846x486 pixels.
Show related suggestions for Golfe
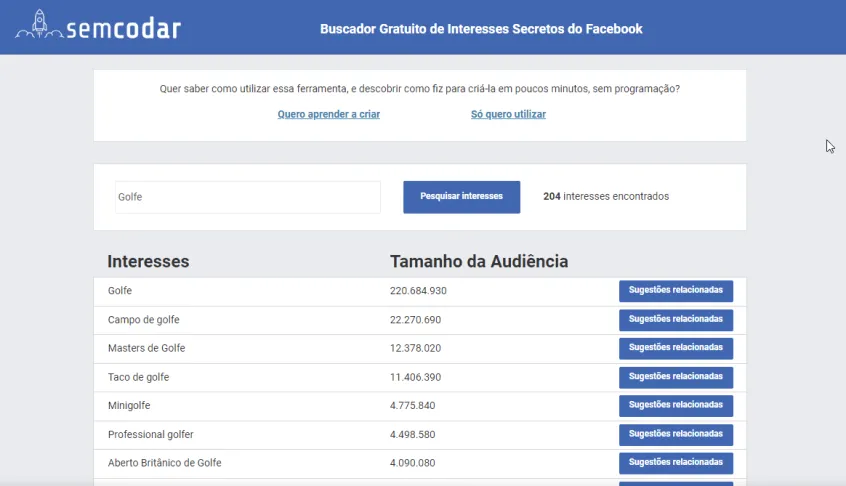675,291
